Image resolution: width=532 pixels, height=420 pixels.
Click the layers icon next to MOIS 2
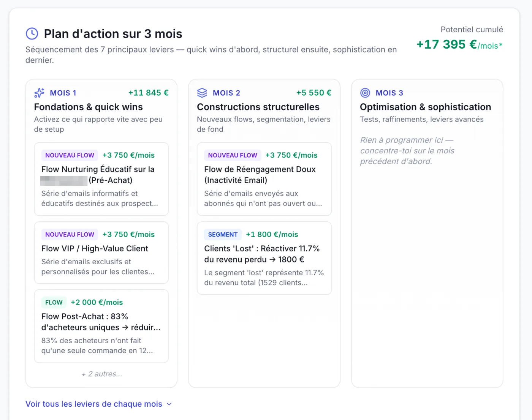tap(202, 93)
